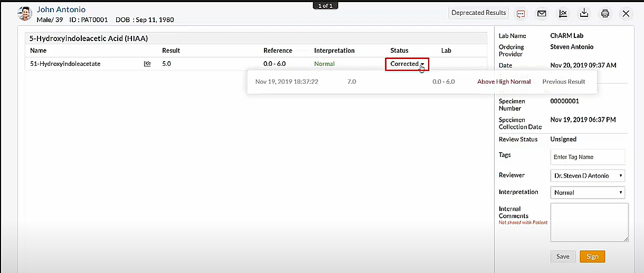Screen dimensions: 644x273
Task: Print the lab result
Action: (605, 14)
